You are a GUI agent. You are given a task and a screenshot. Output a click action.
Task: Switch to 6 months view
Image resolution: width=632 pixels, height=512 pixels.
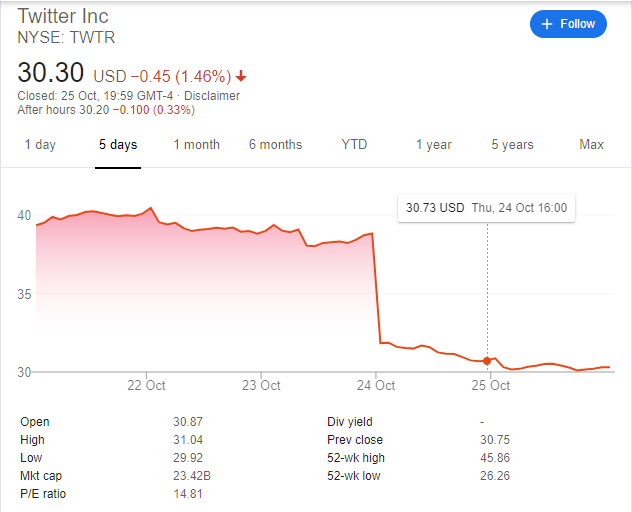click(x=275, y=145)
